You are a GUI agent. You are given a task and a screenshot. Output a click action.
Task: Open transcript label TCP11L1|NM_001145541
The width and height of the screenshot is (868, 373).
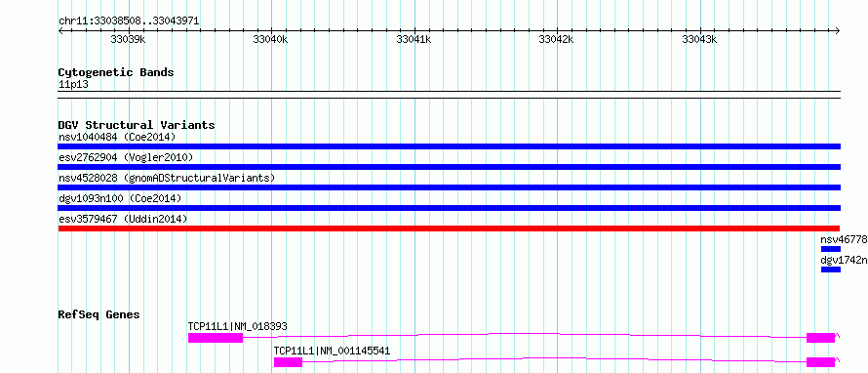[333, 351]
